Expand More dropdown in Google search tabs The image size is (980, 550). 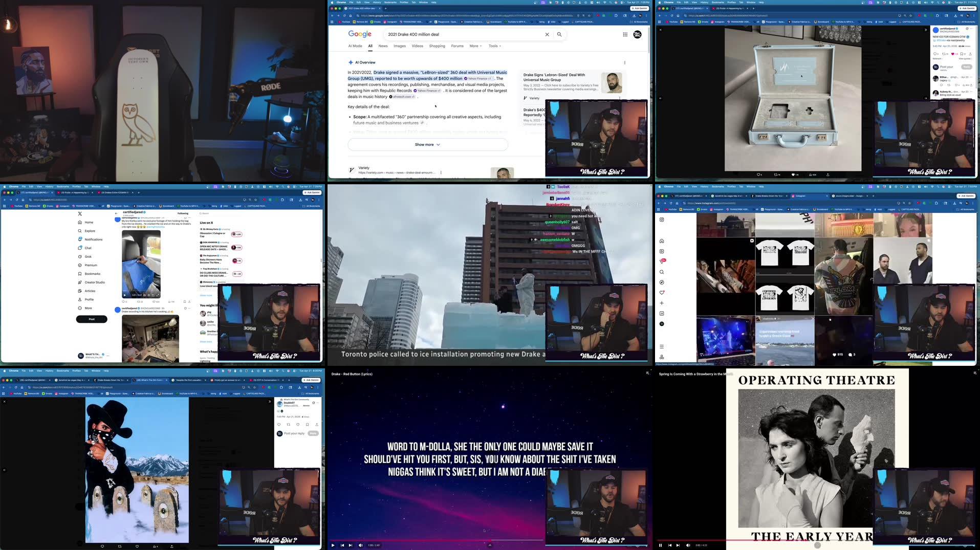pyautogui.click(x=475, y=46)
